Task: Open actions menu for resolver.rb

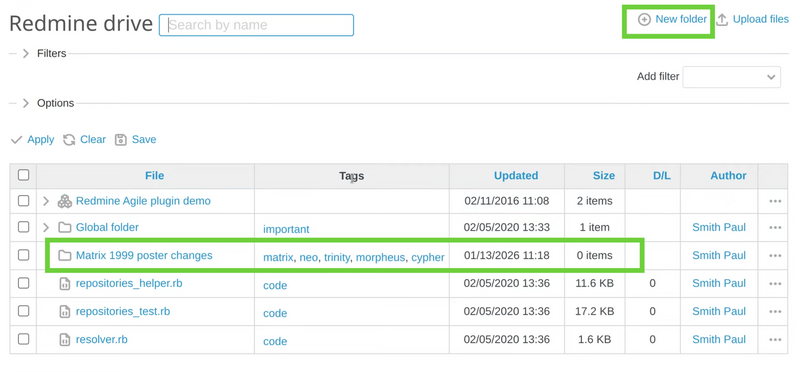Action: coord(775,340)
